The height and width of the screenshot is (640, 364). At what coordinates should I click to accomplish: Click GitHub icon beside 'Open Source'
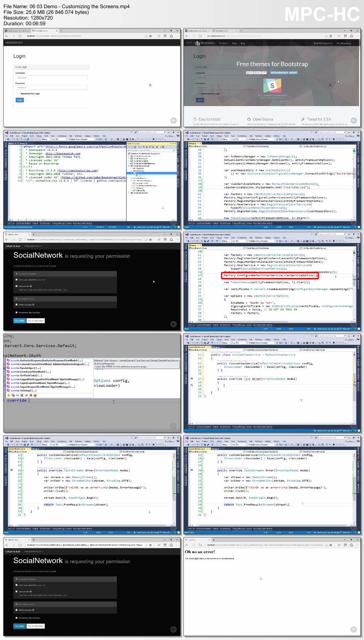coord(249,119)
